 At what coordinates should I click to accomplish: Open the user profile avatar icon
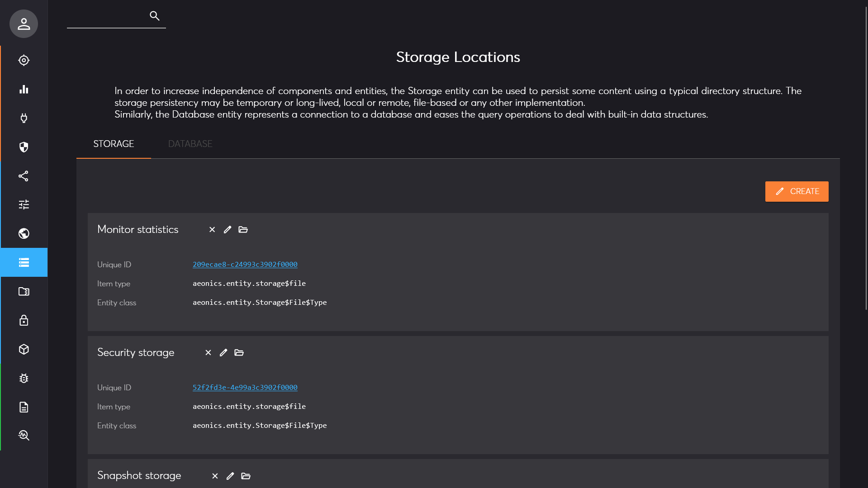(x=24, y=24)
